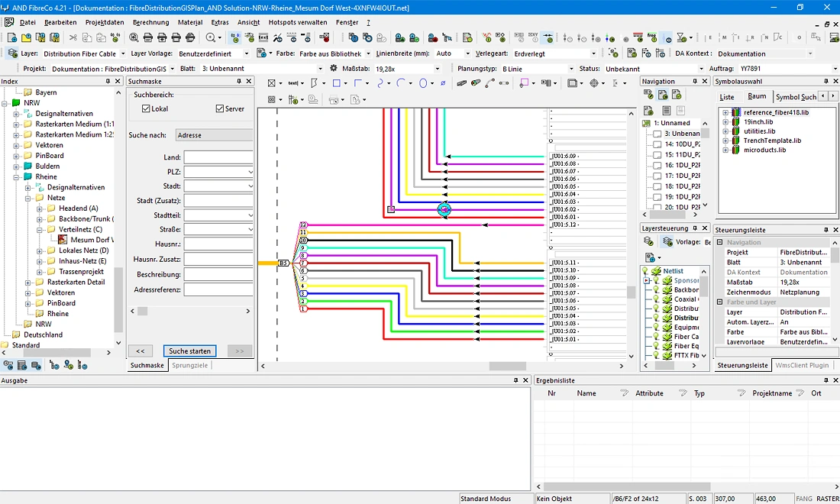Screen dimensions: 840x504
Task: Click the first icon in Index panel bottom toolbar
Action: [8, 365]
